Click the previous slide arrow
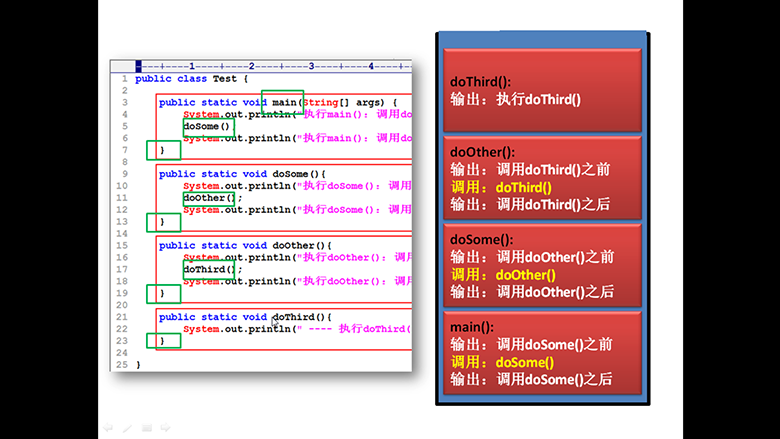 [x=107, y=428]
